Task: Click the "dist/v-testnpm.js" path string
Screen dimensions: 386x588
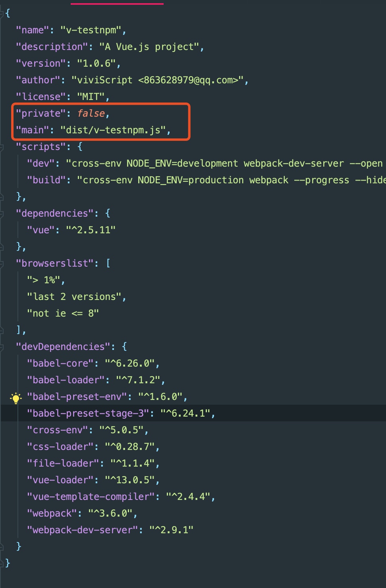Action: [x=113, y=130]
